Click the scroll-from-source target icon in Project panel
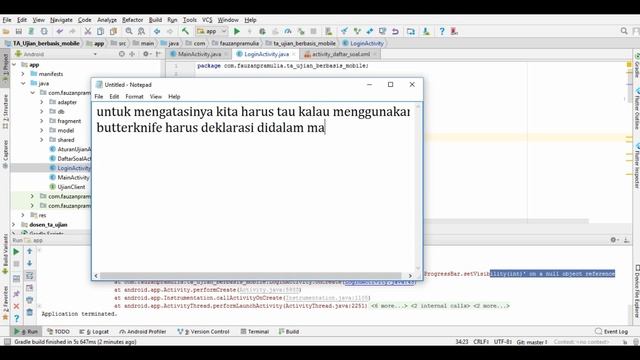This screenshot has width=640, height=360. coord(122,54)
